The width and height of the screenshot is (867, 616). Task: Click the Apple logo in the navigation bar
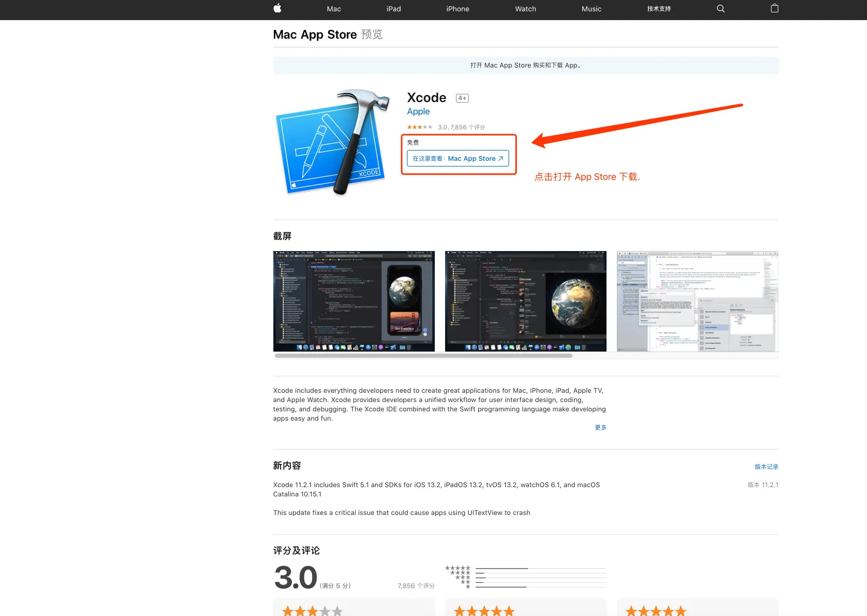(x=277, y=9)
